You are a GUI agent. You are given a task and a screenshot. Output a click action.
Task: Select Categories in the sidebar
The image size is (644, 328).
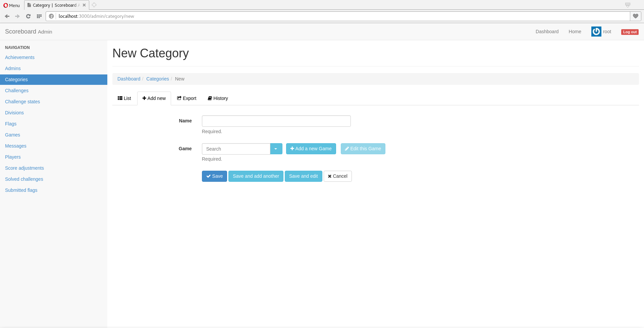coord(54,79)
